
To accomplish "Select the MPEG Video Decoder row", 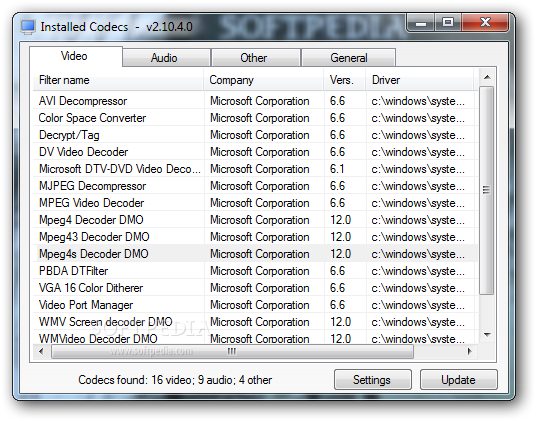I will click(x=255, y=203).
